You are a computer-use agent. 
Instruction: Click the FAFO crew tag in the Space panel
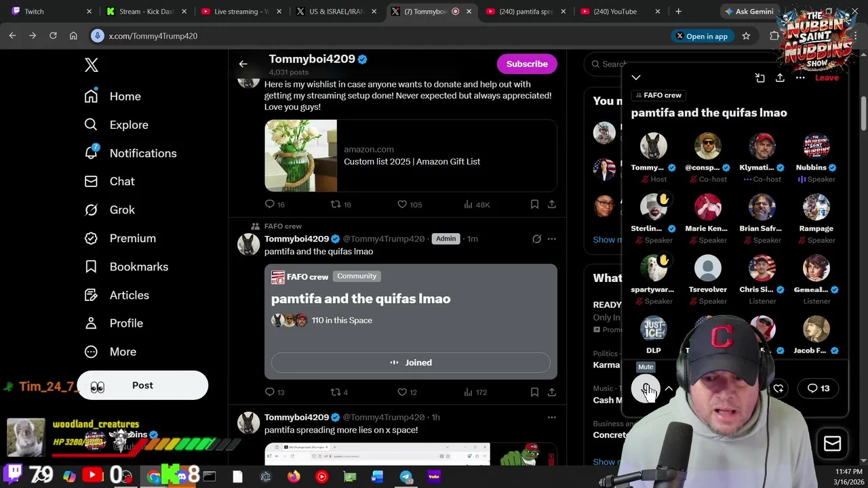[x=658, y=96]
